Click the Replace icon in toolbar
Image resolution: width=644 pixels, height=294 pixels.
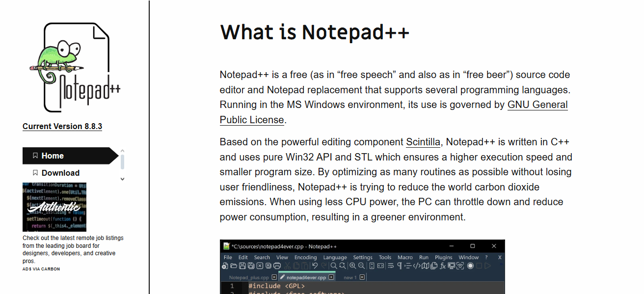[x=342, y=266]
